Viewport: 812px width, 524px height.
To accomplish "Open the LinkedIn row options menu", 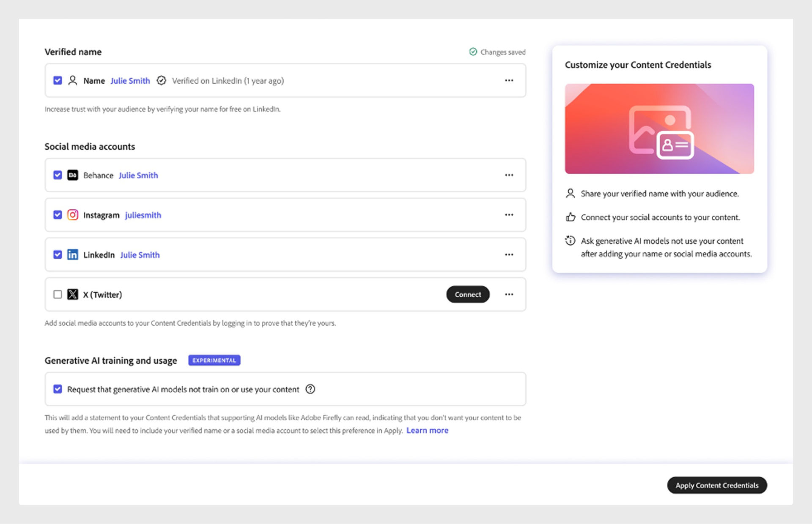I will point(509,254).
